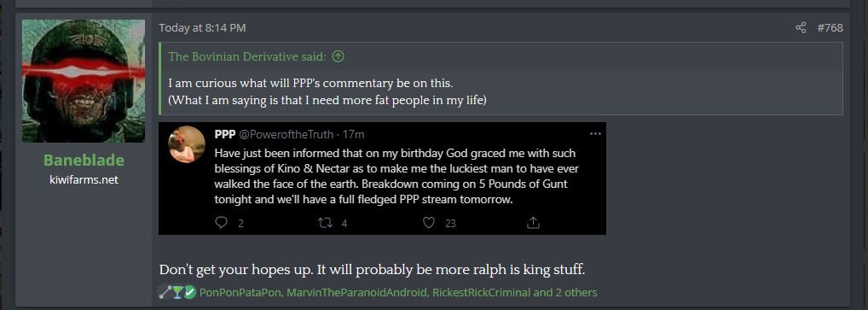Screen dimensions: 868x310
Task: Click the tweet share upload icon
Action: coord(533,223)
